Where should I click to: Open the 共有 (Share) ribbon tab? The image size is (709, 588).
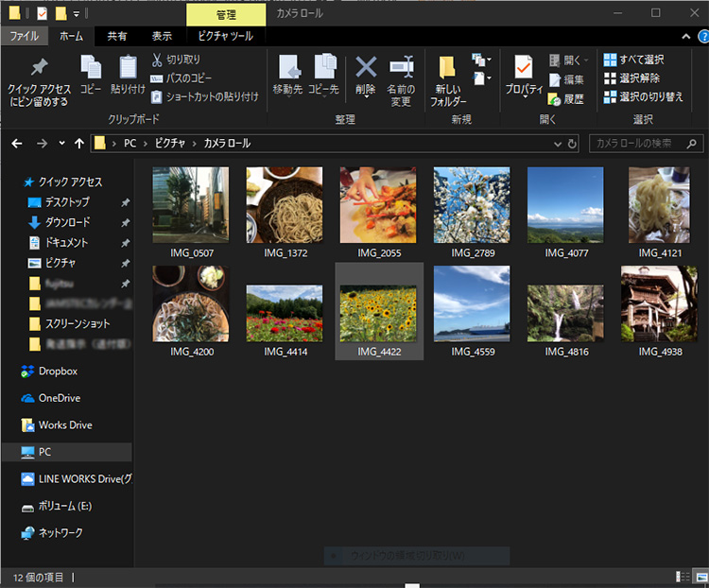point(117,36)
